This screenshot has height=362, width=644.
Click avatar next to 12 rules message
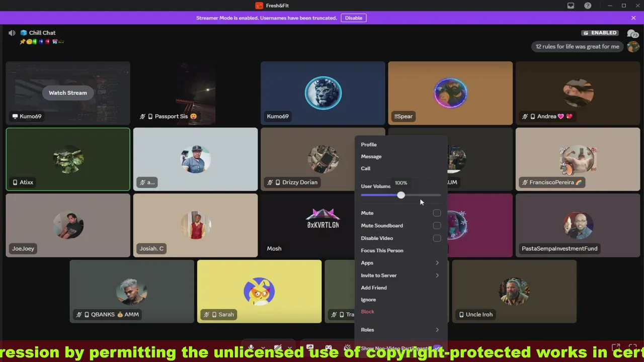(x=632, y=46)
